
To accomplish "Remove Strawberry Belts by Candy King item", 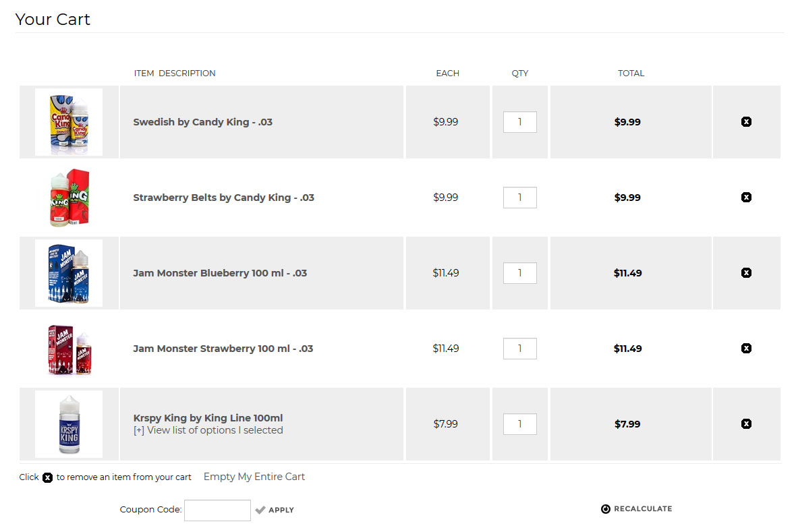I will [745, 198].
